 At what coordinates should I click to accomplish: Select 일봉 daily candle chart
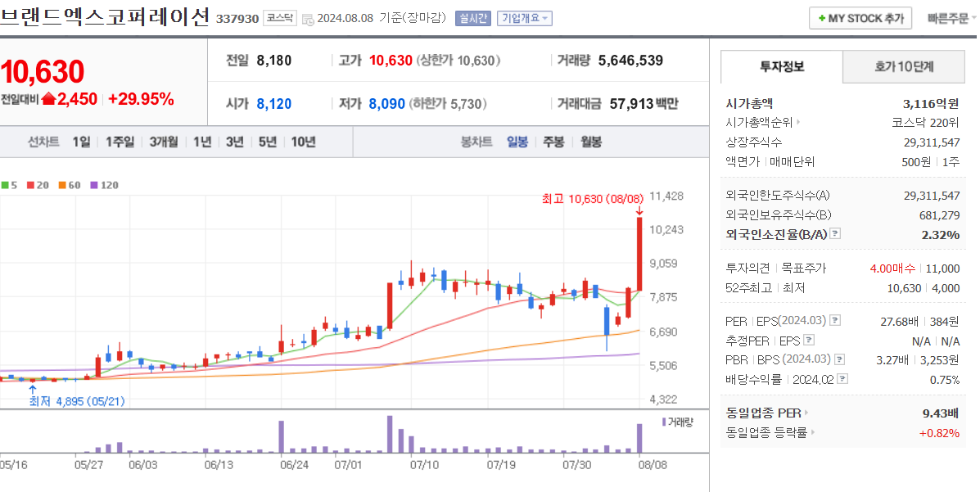[x=517, y=142]
